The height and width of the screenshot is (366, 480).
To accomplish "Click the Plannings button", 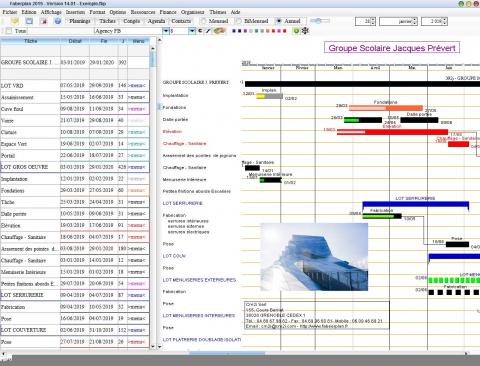I will pos(80,21).
